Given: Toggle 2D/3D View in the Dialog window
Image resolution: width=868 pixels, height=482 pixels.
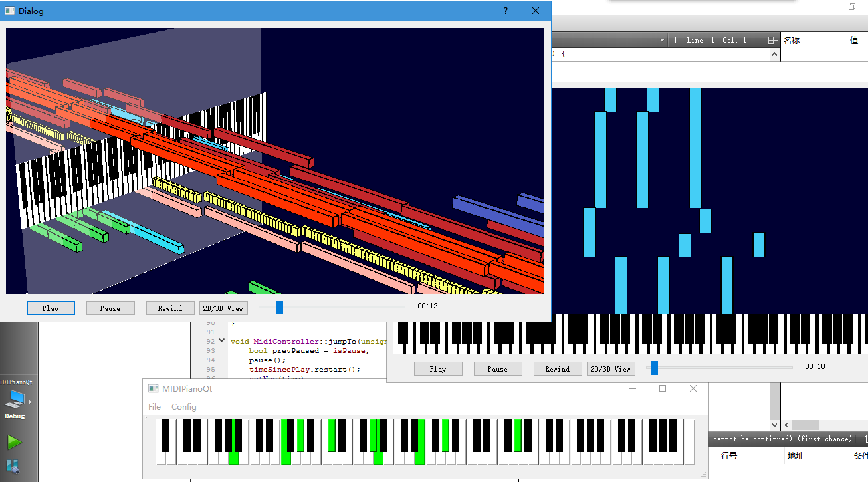Looking at the screenshot, I should tap(224, 308).
